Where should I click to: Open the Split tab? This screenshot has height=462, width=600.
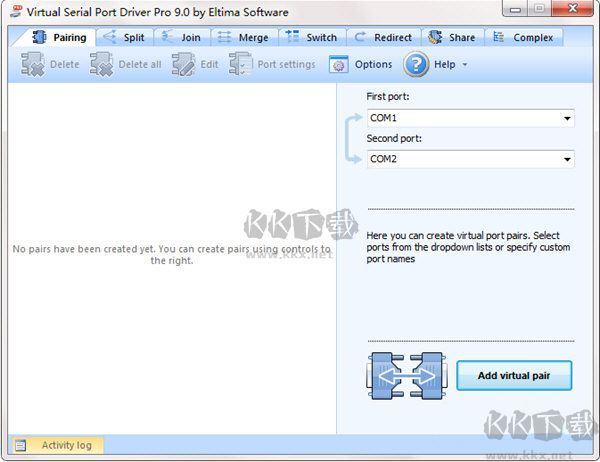coord(125,37)
